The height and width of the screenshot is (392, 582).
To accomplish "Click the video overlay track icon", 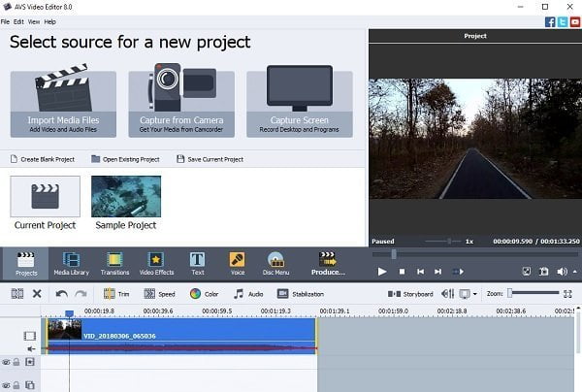I will tap(30, 385).
